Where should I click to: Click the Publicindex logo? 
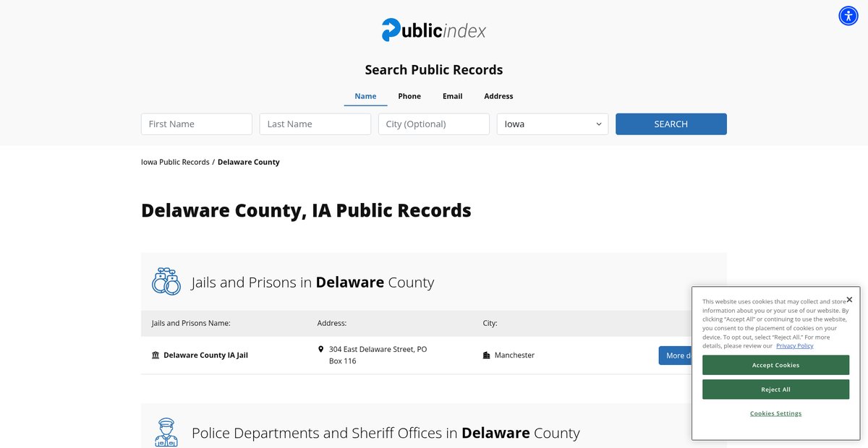tap(434, 30)
